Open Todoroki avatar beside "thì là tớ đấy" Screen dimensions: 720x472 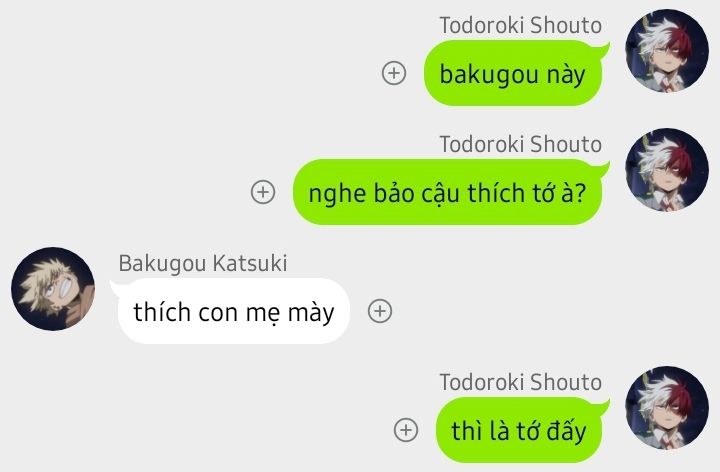(x=667, y=408)
